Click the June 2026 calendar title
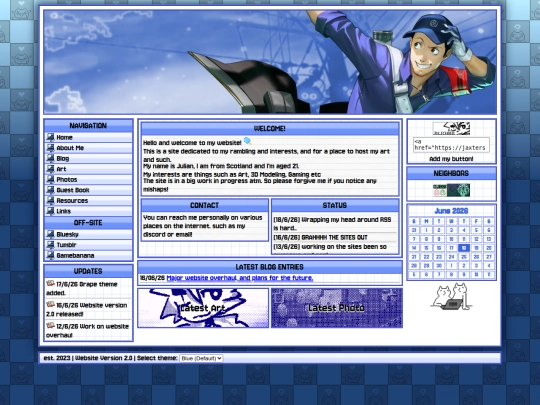This screenshot has width=540, height=405. click(x=451, y=211)
